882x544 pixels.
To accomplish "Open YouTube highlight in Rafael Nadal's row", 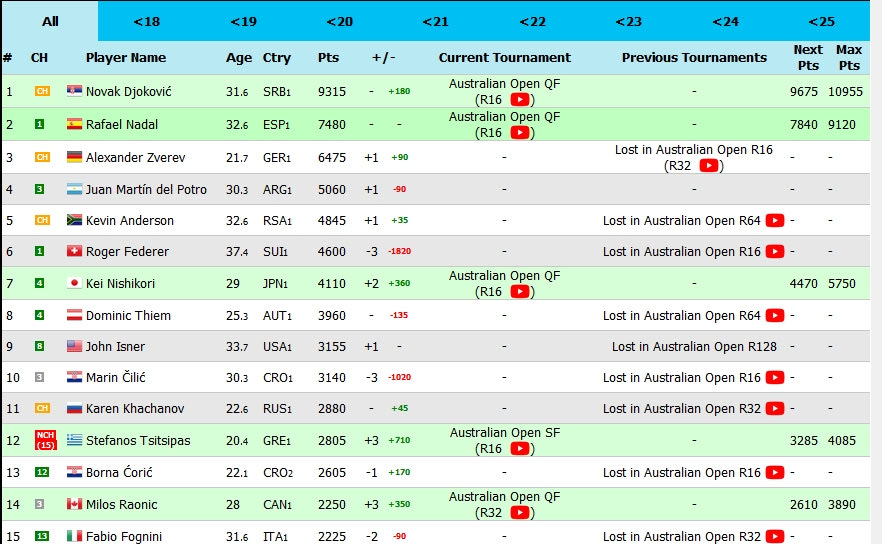I will 520,133.
